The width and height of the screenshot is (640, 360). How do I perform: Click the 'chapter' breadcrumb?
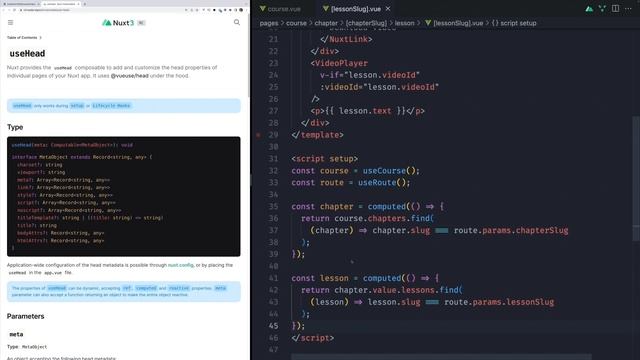(326, 23)
